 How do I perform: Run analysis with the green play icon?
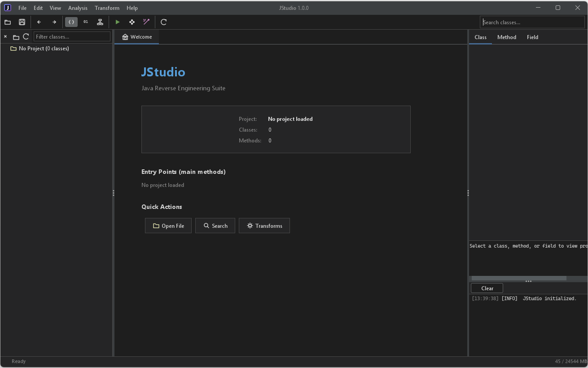pos(118,22)
